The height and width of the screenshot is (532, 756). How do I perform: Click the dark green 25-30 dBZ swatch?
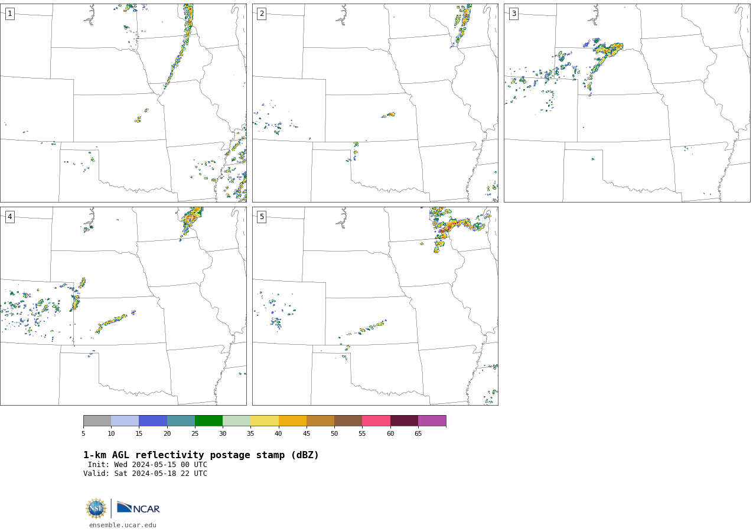coord(208,420)
